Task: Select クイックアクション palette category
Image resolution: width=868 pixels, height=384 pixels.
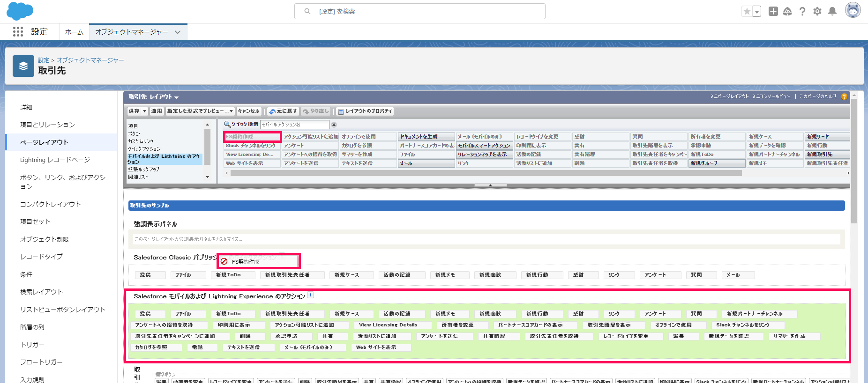Action: point(144,148)
